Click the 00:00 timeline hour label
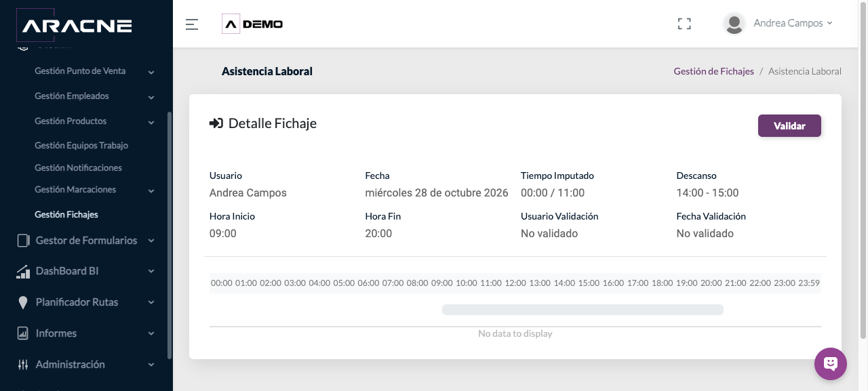Screen dimensions: 868x391 pos(222,283)
